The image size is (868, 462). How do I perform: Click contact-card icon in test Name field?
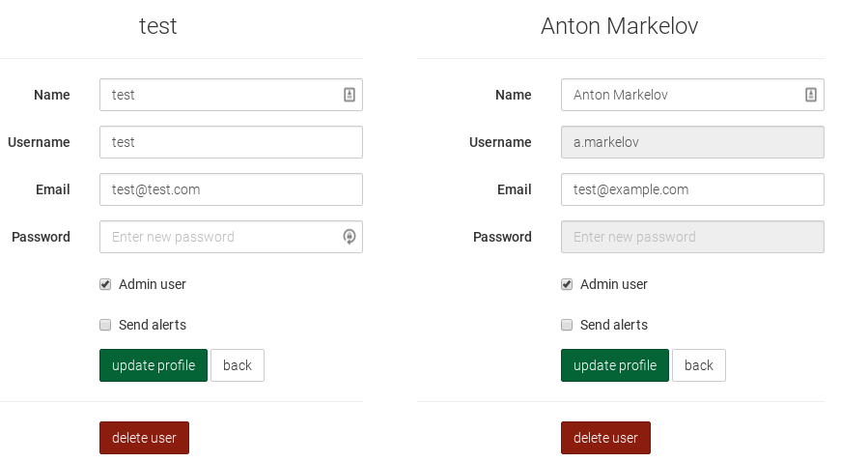(x=350, y=95)
